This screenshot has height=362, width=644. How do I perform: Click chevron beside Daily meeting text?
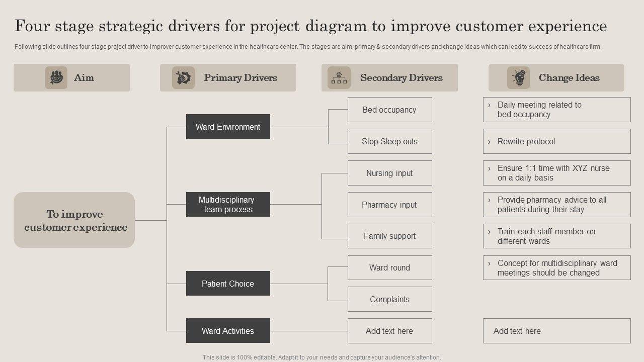489,105
